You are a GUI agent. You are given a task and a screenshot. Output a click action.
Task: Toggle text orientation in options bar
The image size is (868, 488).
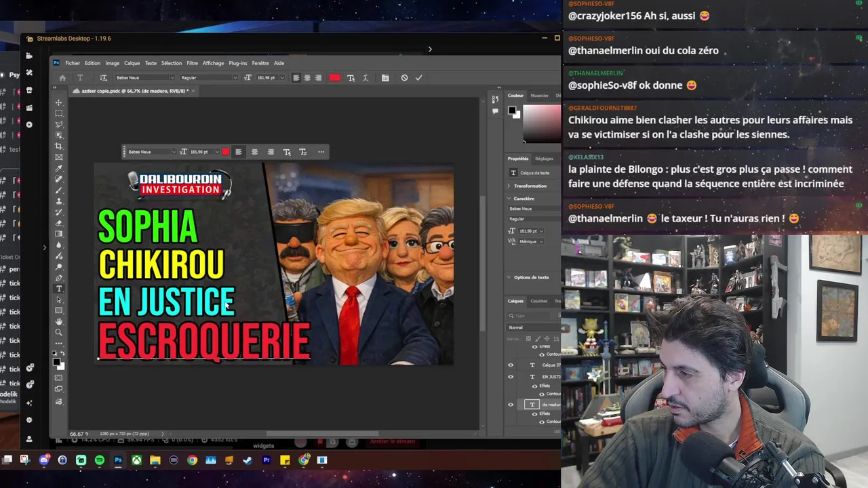coord(103,78)
